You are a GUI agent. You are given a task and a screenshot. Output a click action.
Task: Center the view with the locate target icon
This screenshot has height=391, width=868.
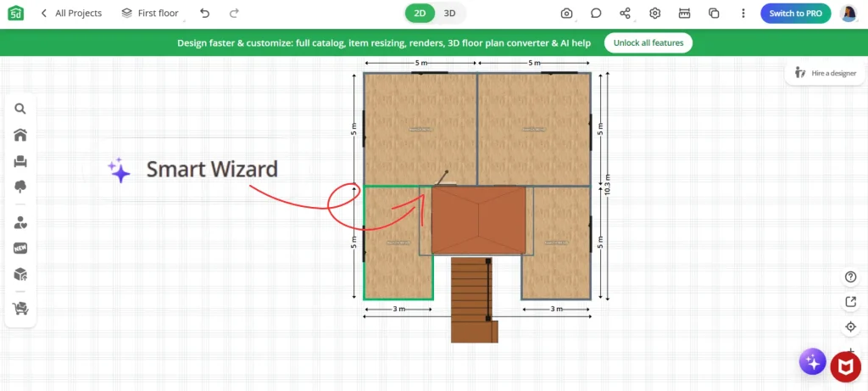[x=850, y=327]
